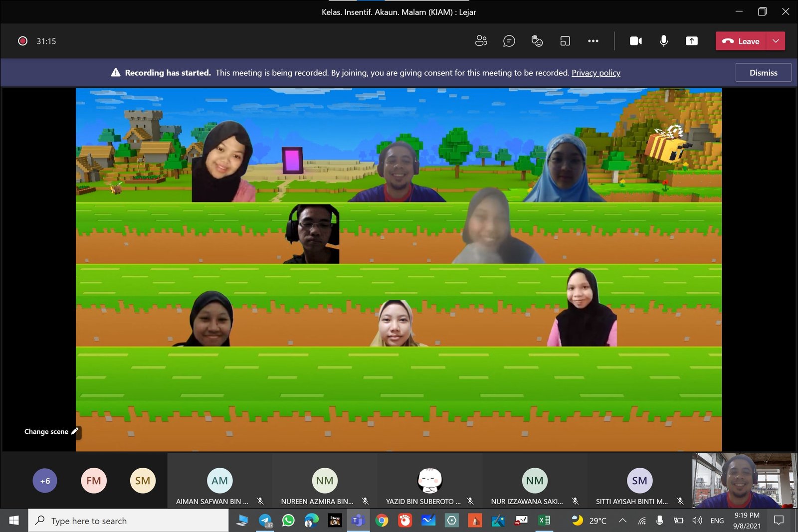
Task: Click the self-view video thumbnail
Action: [x=744, y=481]
